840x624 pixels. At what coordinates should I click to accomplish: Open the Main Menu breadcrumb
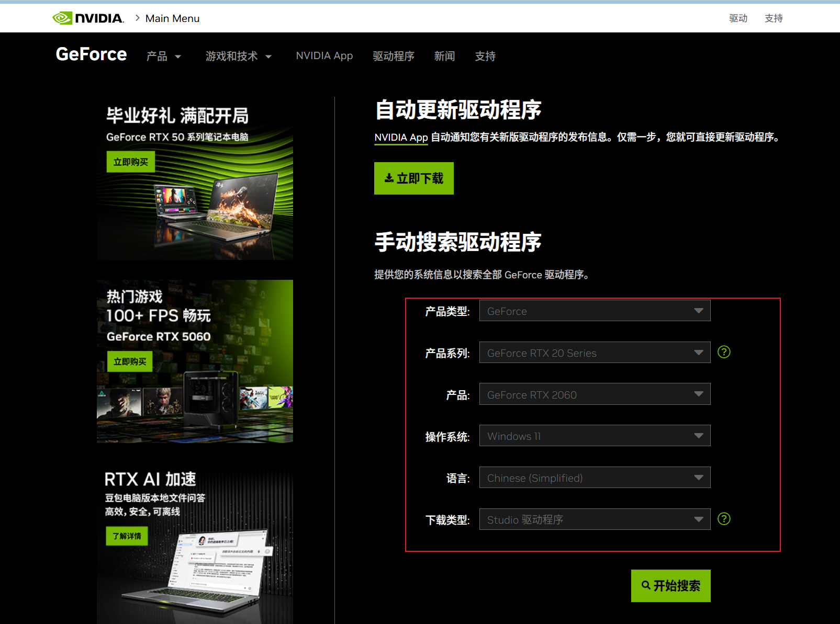[x=172, y=18]
